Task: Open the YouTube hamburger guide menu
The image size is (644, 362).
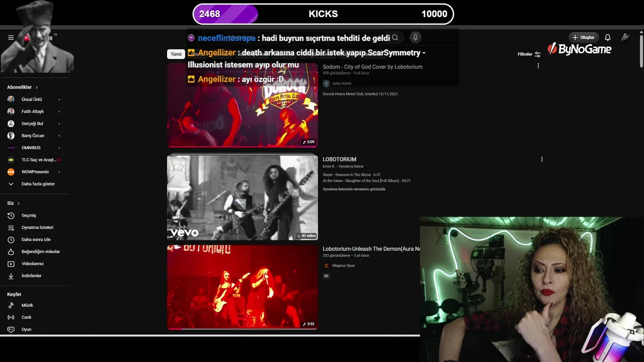Action: point(11,37)
